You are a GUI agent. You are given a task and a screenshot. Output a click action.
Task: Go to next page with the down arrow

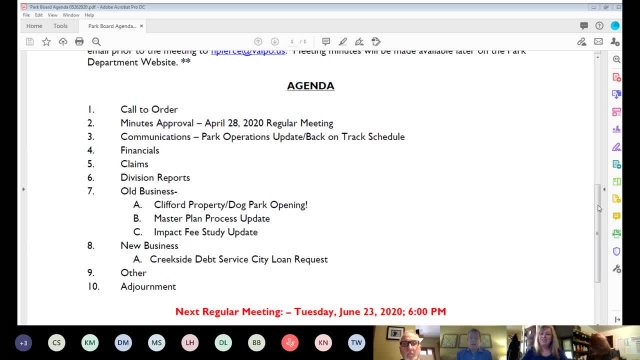point(275,42)
